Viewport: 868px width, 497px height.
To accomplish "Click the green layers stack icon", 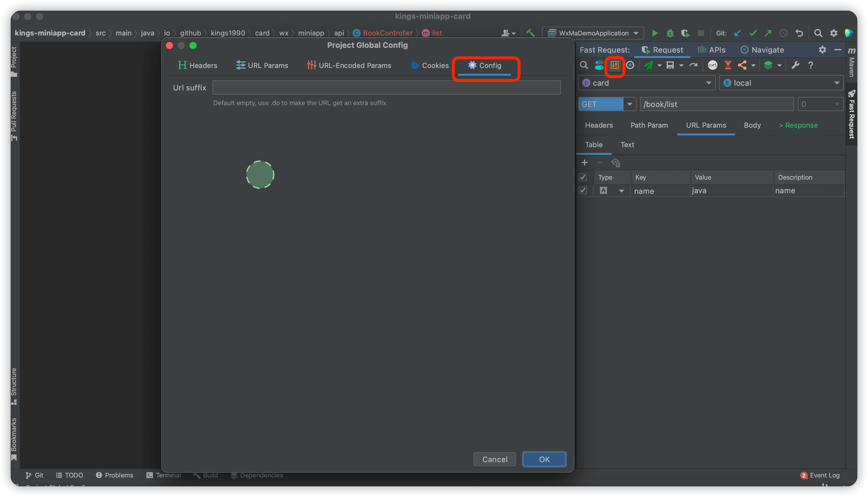I will [768, 65].
